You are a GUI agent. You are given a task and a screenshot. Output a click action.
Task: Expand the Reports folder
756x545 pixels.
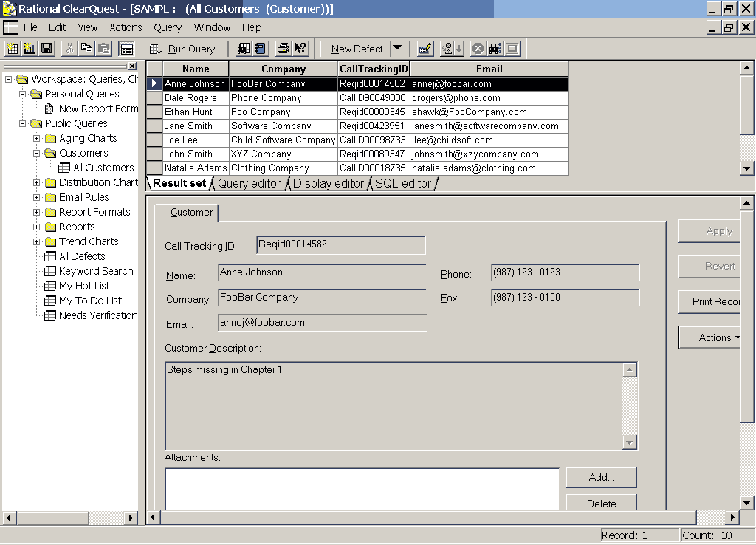pyautogui.click(x=37, y=227)
